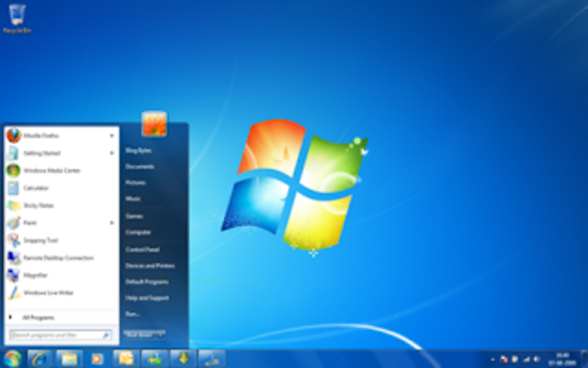The image size is (588, 368).
Task: Click the taskbar clock and date
Action: click(562, 359)
